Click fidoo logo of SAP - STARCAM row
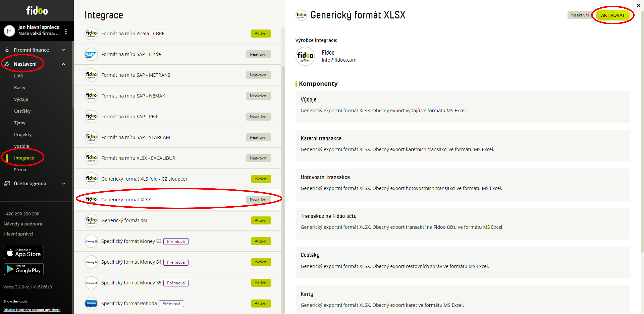 click(91, 137)
